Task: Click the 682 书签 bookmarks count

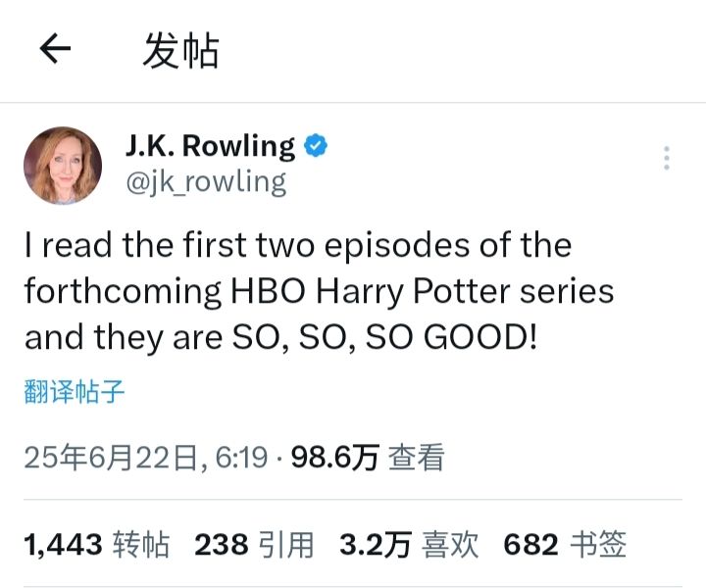Action: (x=565, y=545)
